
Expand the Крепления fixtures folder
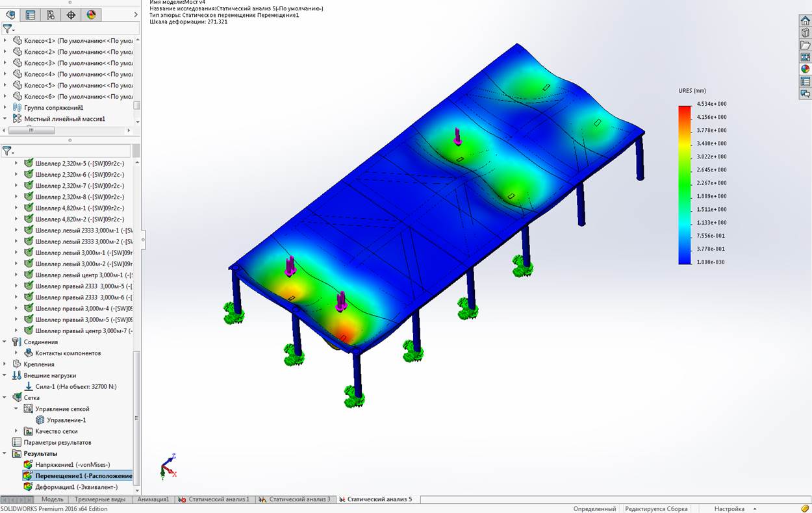[x=5, y=364]
